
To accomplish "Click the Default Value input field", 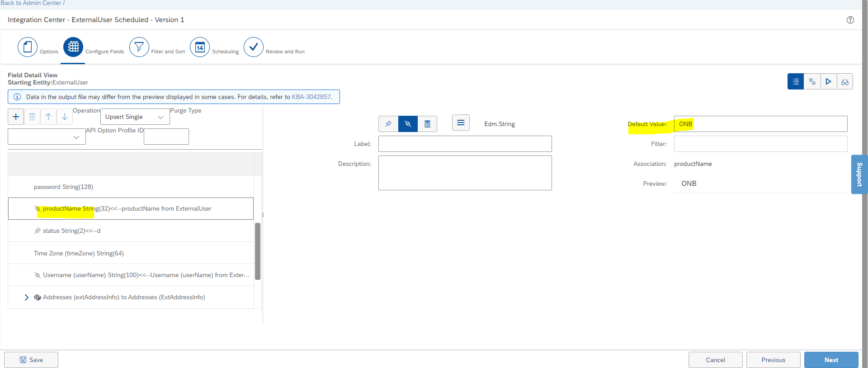I will [x=760, y=124].
